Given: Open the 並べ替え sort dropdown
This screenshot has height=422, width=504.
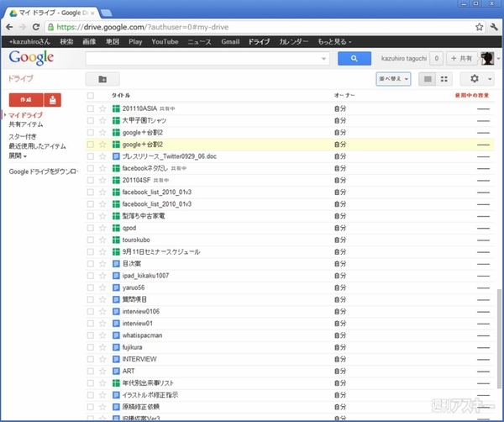Looking at the screenshot, I should pos(393,79).
